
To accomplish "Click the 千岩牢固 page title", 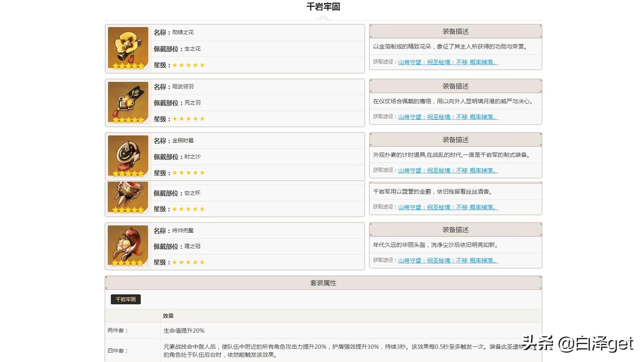I will [323, 7].
